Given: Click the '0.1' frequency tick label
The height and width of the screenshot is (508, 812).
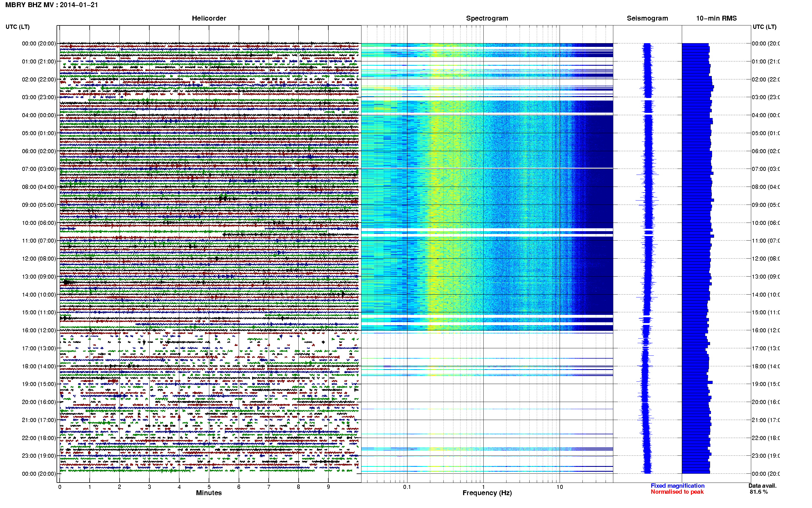Looking at the screenshot, I should click(407, 487).
